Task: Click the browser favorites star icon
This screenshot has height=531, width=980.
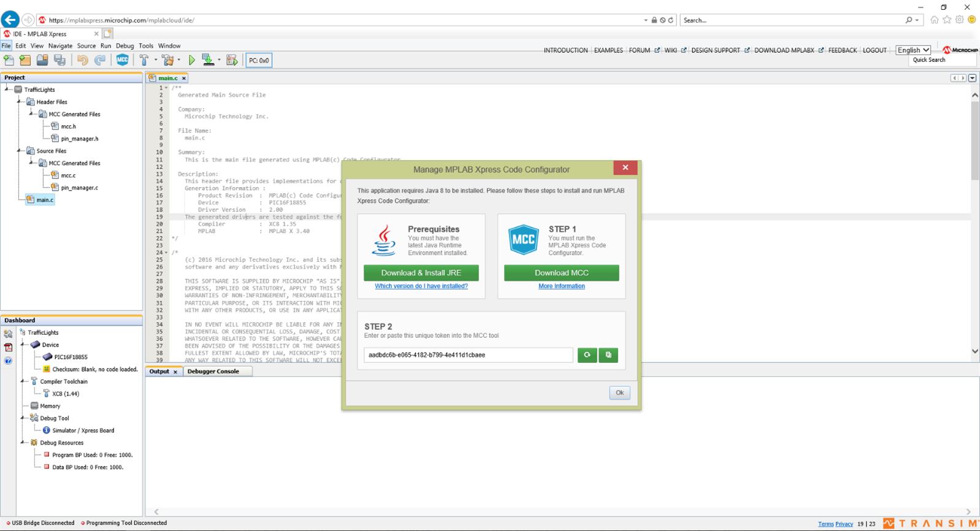Action: tap(947, 20)
